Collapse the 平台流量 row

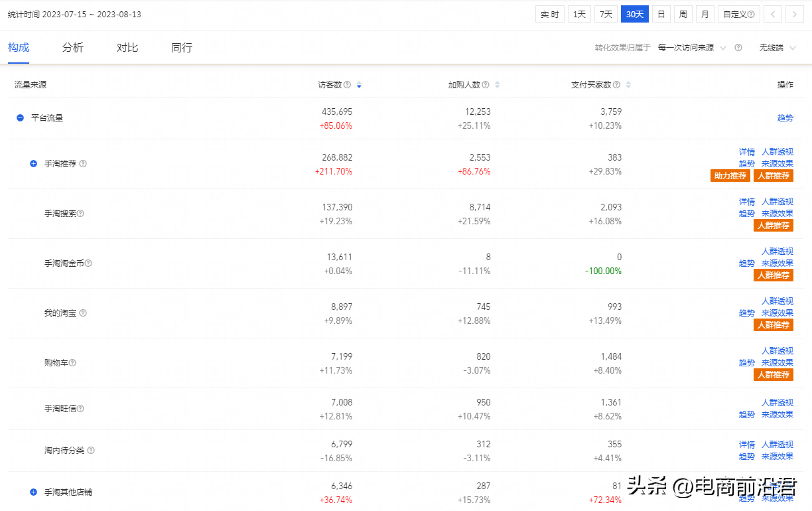(21, 117)
